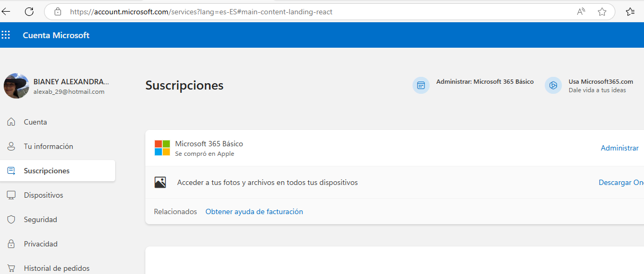View Historial de pedidos

point(58,268)
